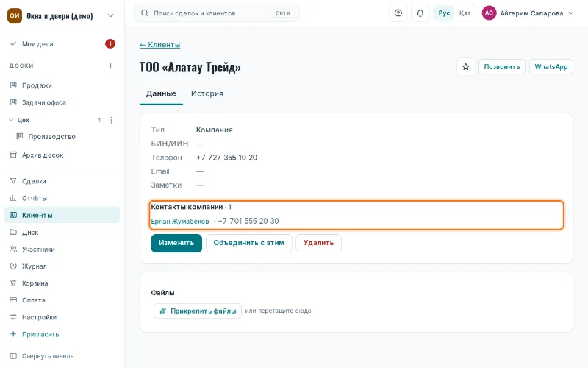Click the Свернуть панель sidebar icon
The image size is (588, 368).
point(13,356)
